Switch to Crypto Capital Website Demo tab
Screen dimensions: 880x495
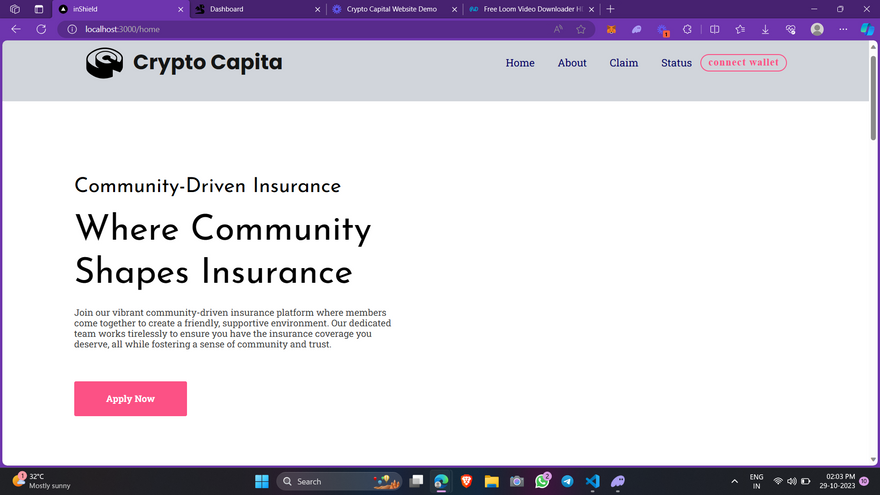click(391, 9)
